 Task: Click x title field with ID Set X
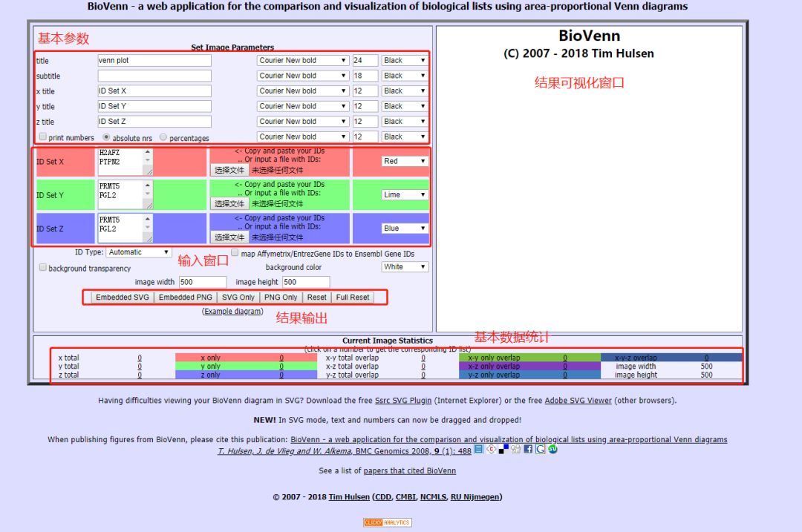pos(154,91)
